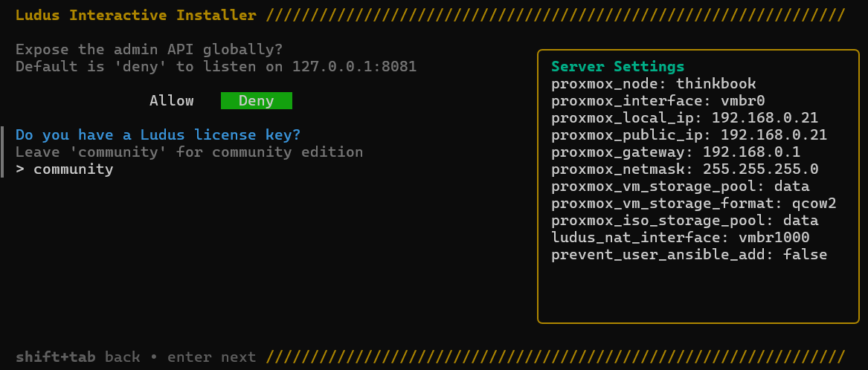Select the proxmox_vm_storage_format: qcow2 line
This screenshot has width=868, height=370.
tap(693, 204)
